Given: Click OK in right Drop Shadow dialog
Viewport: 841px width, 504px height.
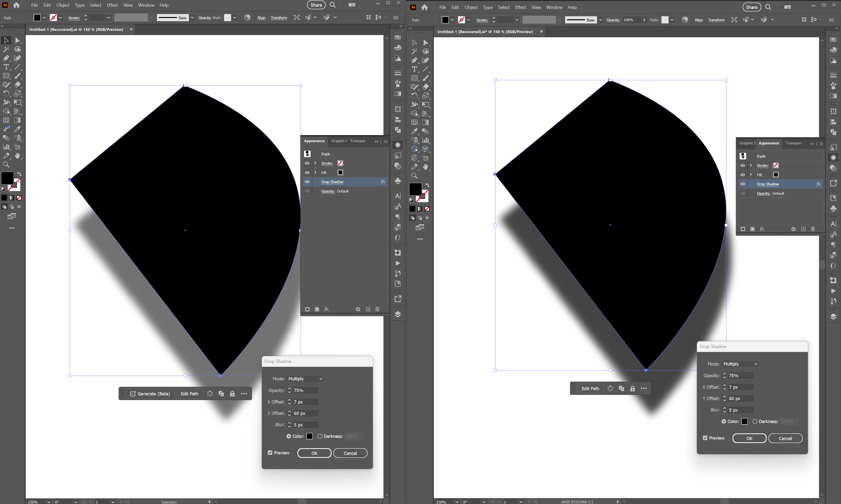Looking at the screenshot, I should [749, 438].
